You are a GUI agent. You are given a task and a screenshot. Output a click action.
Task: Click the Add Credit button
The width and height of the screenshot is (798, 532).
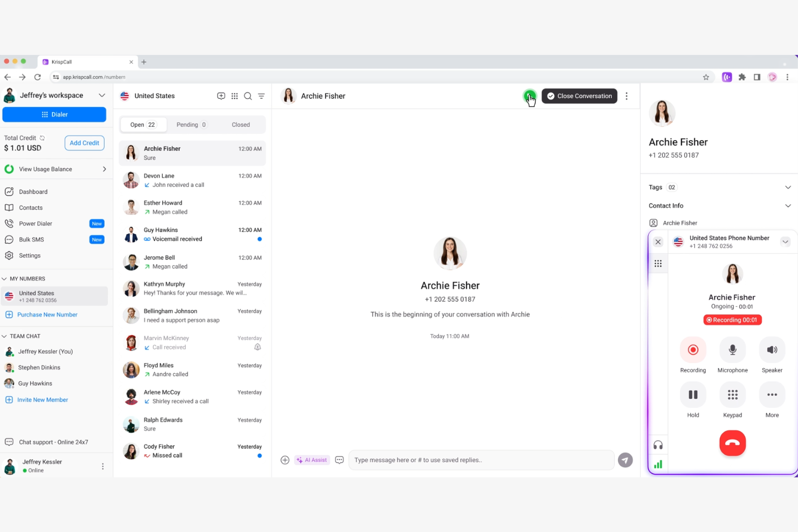click(x=84, y=143)
